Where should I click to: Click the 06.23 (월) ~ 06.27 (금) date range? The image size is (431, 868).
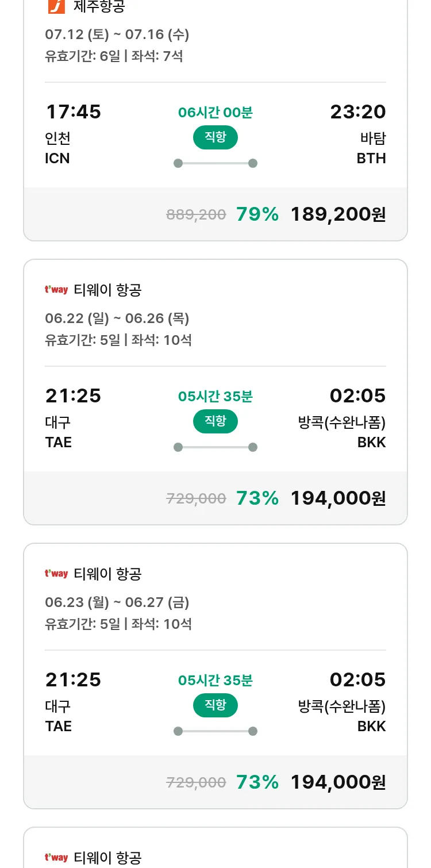(117, 602)
